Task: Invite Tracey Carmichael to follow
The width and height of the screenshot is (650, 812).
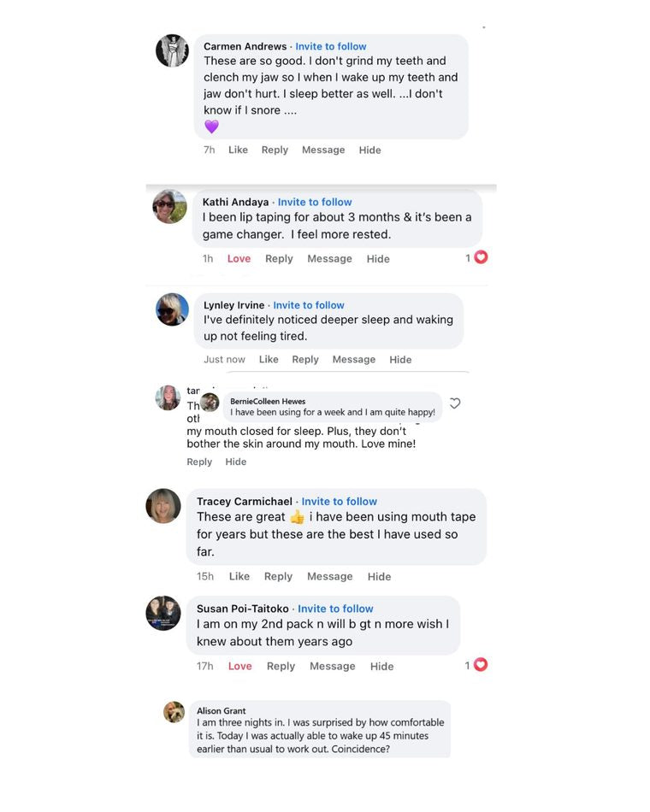Action: tap(339, 501)
